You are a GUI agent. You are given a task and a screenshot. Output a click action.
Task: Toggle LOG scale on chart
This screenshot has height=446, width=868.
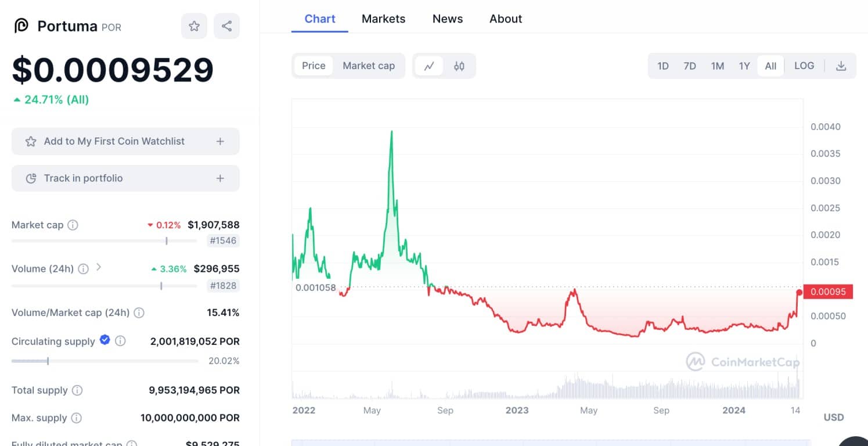click(x=804, y=66)
